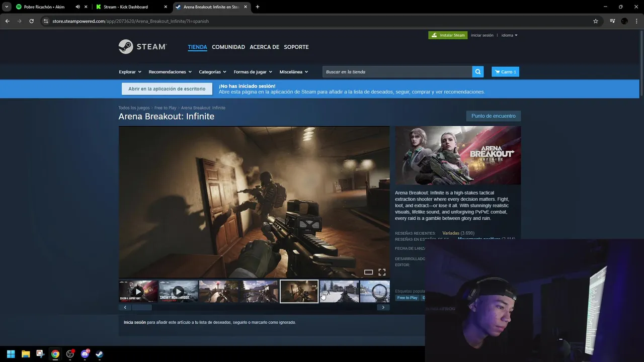Mute the Spotify tab audio icon
This screenshot has width=644, height=362.
[x=77, y=7]
